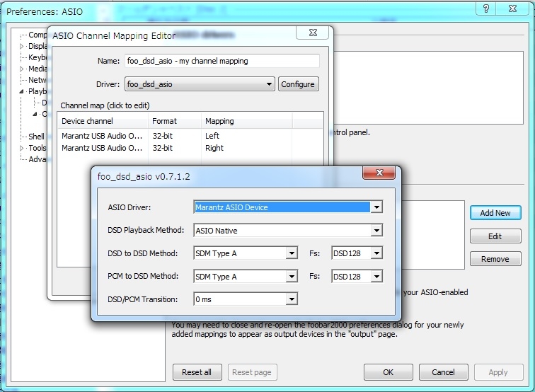Expand the Display tree node
535x392 pixels.
click(x=22, y=46)
